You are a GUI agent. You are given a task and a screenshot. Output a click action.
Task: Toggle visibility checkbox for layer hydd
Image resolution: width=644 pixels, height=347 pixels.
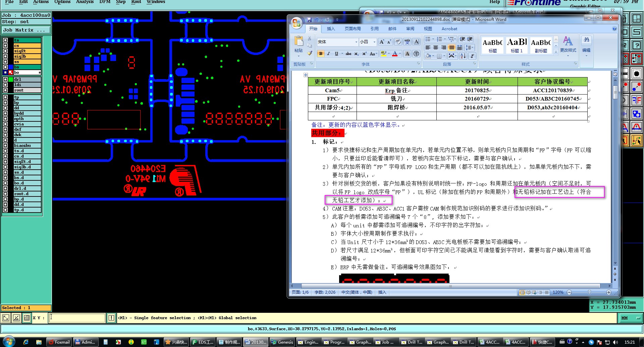pyautogui.click(x=5, y=113)
